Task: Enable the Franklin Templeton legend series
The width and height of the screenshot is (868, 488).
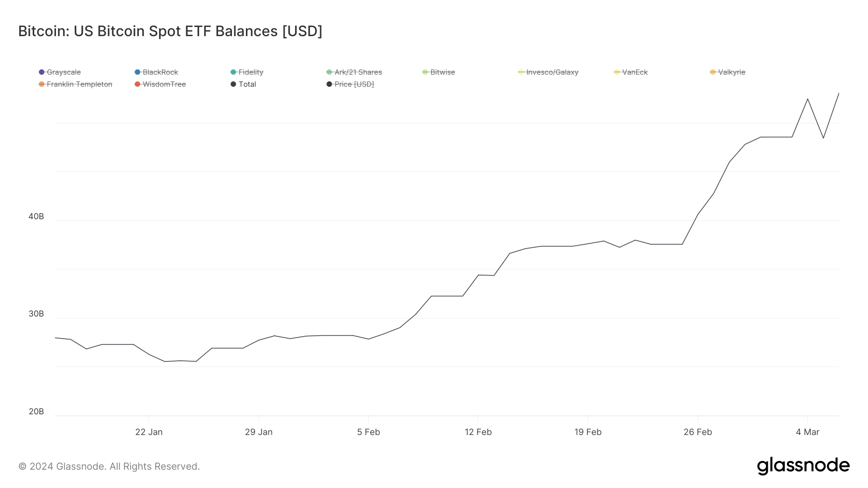Action: pyautogui.click(x=76, y=84)
